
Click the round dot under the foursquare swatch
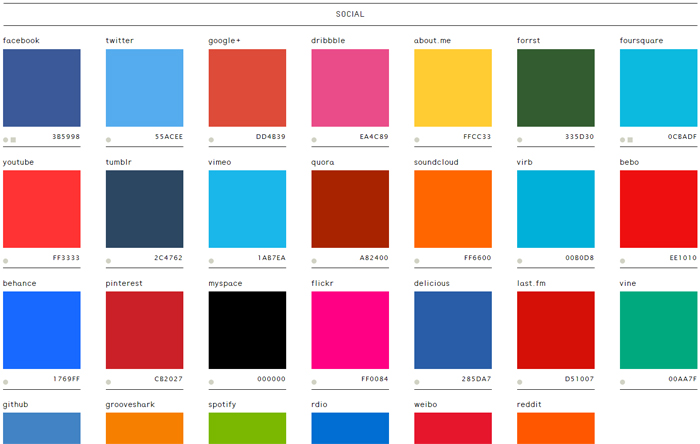coord(623,140)
